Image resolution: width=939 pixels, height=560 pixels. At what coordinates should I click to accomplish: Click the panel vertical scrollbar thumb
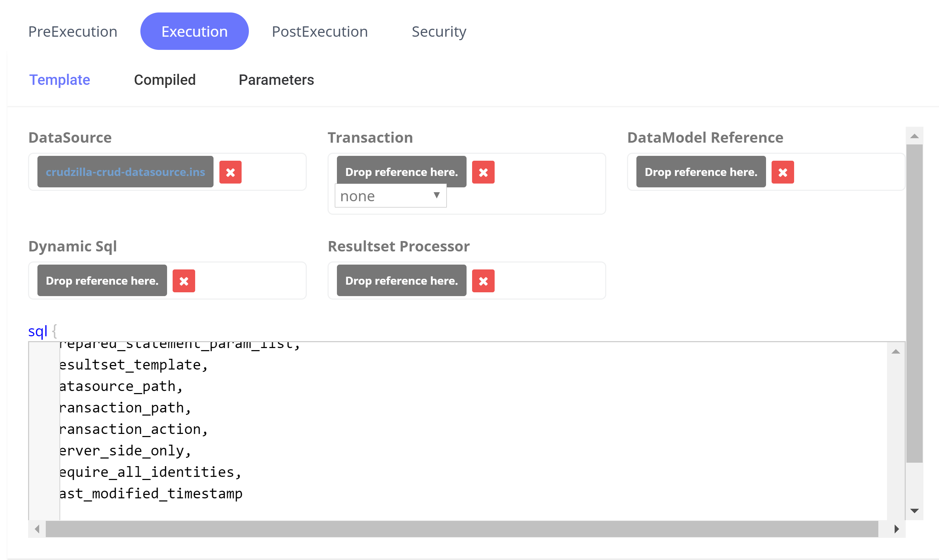coord(914,303)
